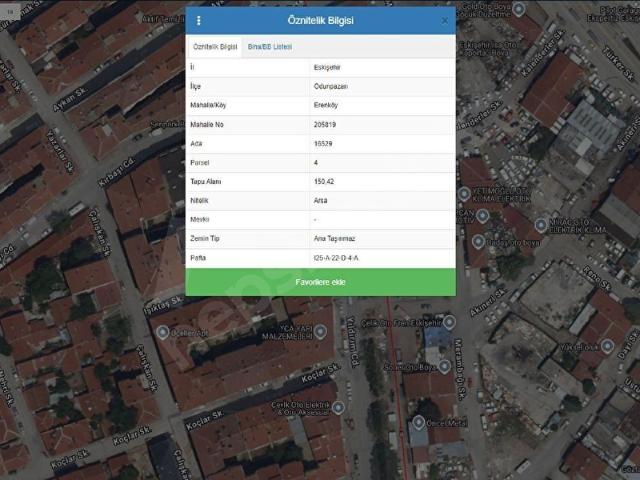This screenshot has width=640, height=480.
Task: Click the Kırbaşı Cd. street label
Action: pos(117,172)
